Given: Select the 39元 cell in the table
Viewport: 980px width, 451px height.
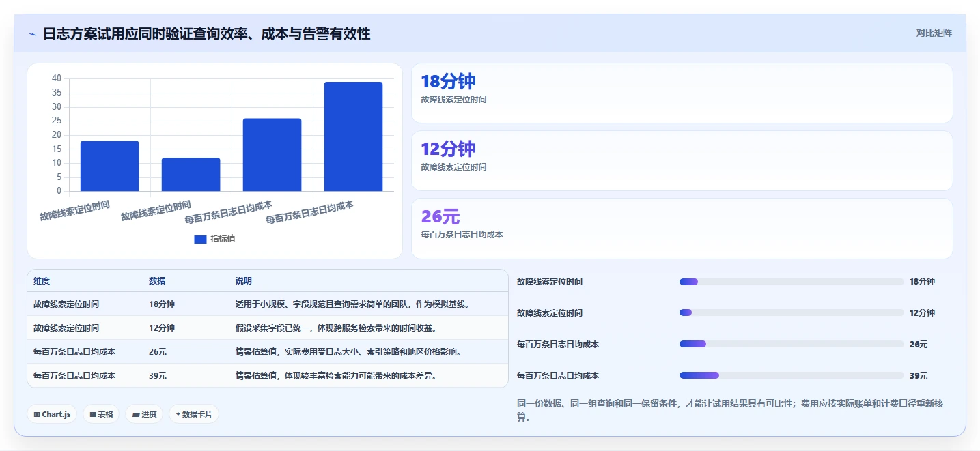Looking at the screenshot, I should pyautogui.click(x=158, y=376).
